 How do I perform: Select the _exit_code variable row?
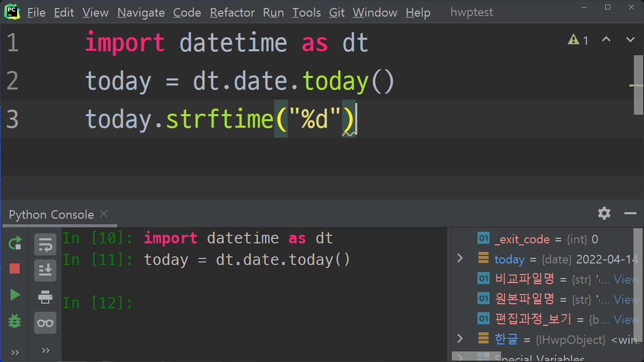546,239
